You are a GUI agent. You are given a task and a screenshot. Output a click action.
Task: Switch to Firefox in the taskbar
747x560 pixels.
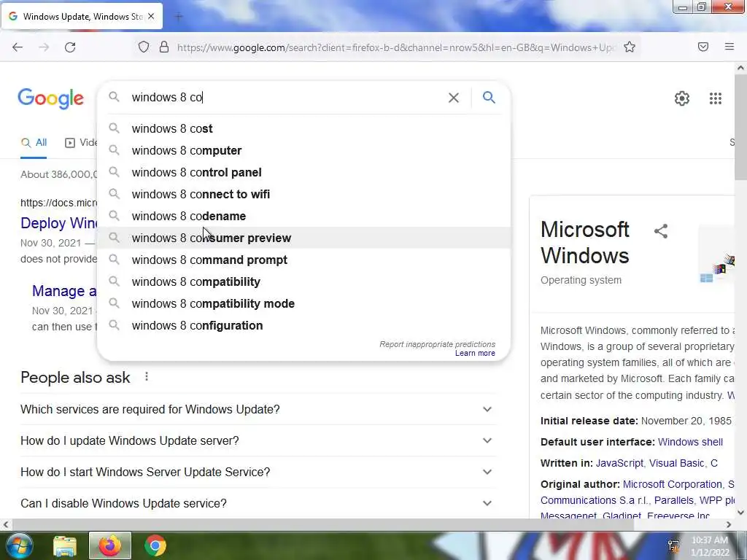[x=110, y=545]
